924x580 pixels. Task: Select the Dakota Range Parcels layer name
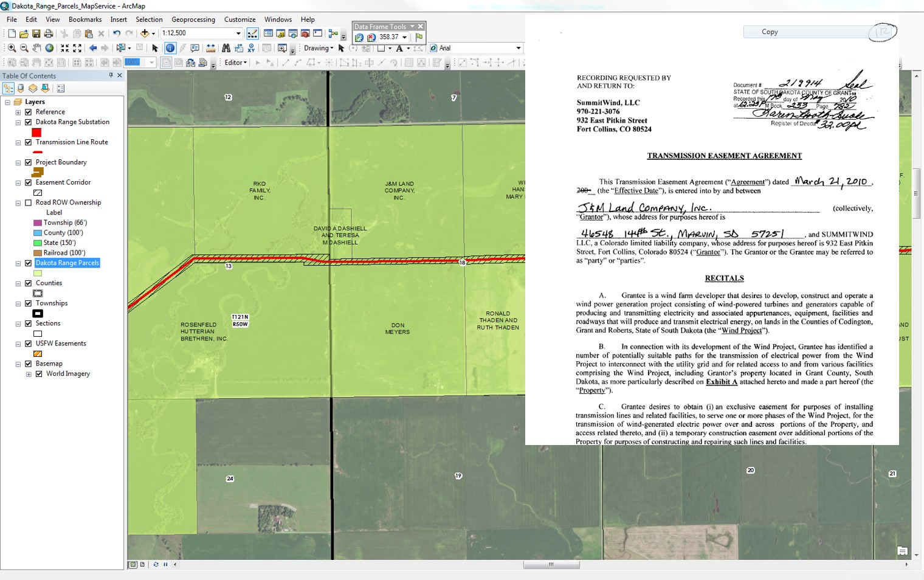click(67, 263)
